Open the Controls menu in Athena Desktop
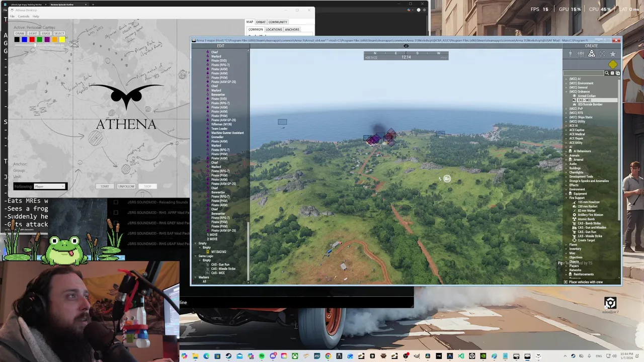Screen dimensions: 644x362 tap(24, 16)
